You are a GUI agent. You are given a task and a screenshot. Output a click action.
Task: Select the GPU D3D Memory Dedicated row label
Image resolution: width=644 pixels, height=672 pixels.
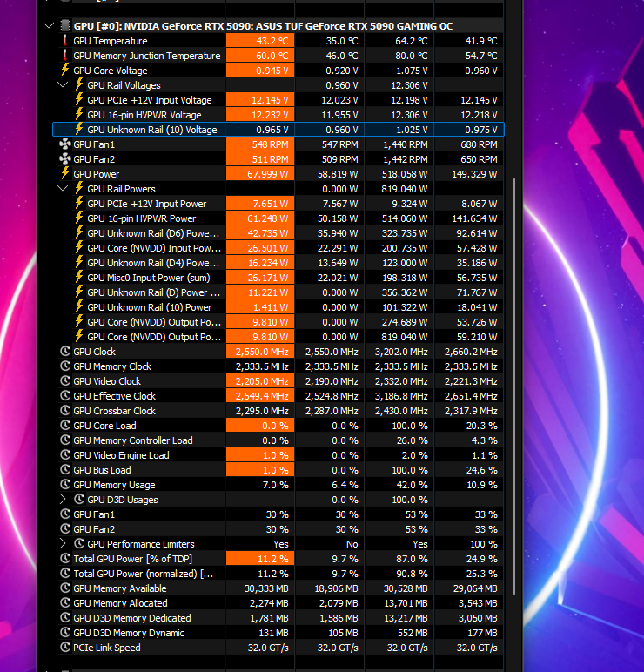point(132,618)
